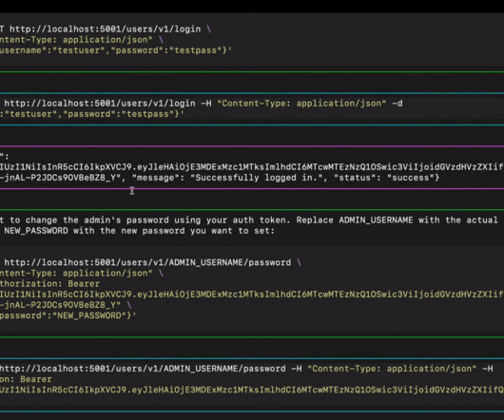
Task: Click "admin's password" in the instruction sentence
Action: (126, 220)
